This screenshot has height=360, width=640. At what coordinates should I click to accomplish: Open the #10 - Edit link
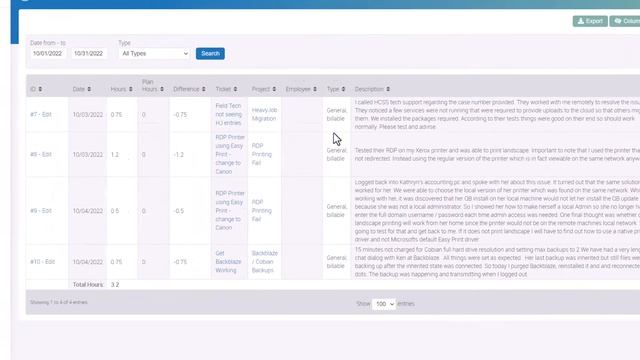point(42,262)
